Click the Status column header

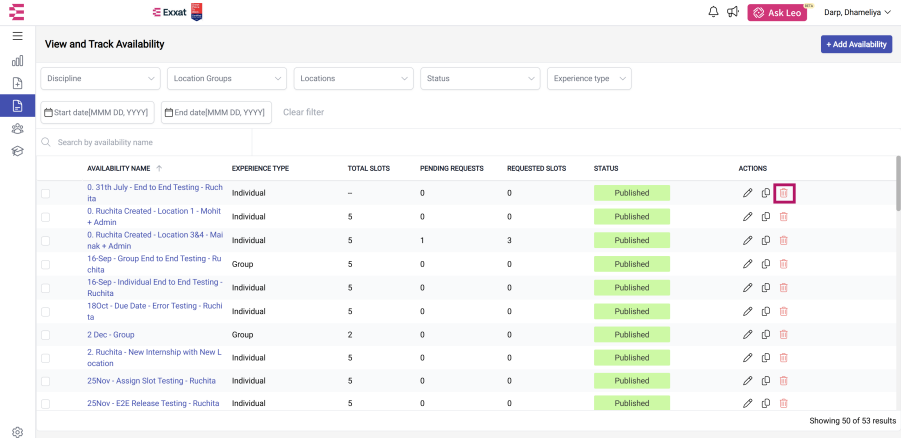pyautogui.click(x=606, y=169)
